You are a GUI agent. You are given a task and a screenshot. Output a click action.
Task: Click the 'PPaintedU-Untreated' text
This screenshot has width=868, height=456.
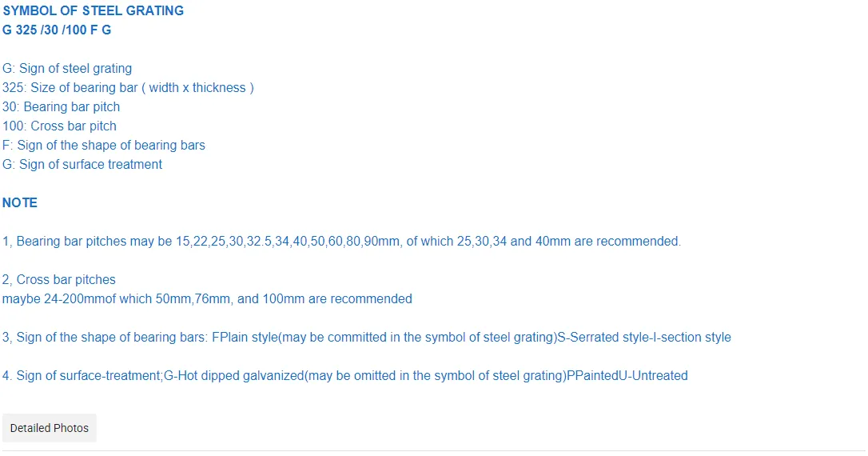tap(627, 376)
